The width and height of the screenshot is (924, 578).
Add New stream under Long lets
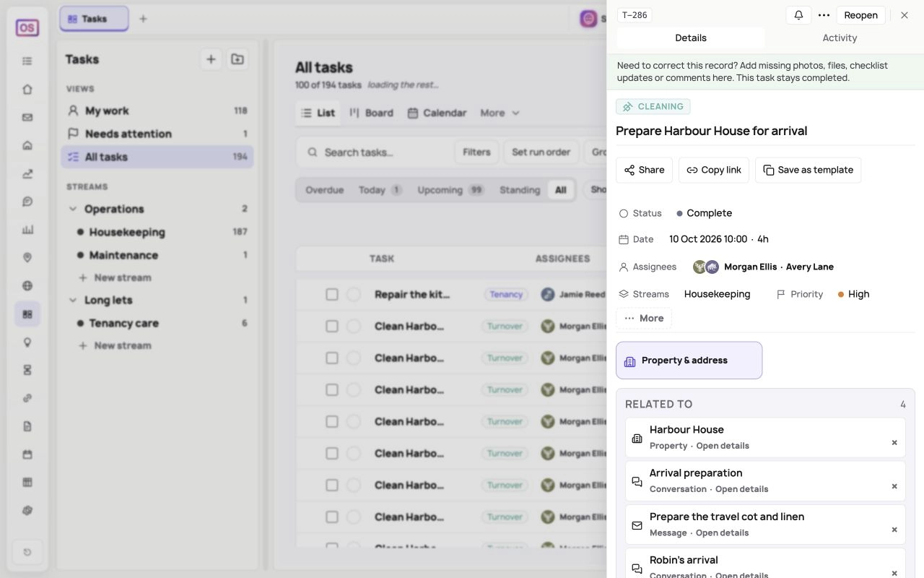(115, 345)
